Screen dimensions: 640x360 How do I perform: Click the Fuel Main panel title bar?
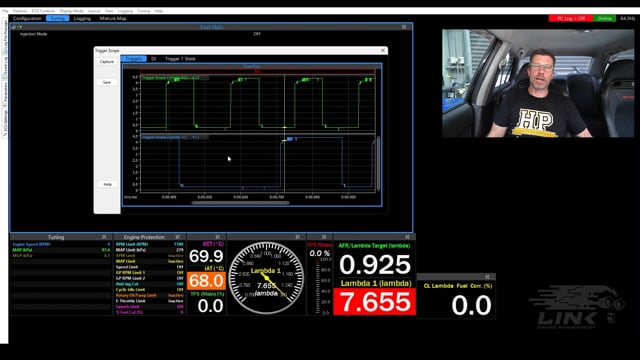coord(211,27)
